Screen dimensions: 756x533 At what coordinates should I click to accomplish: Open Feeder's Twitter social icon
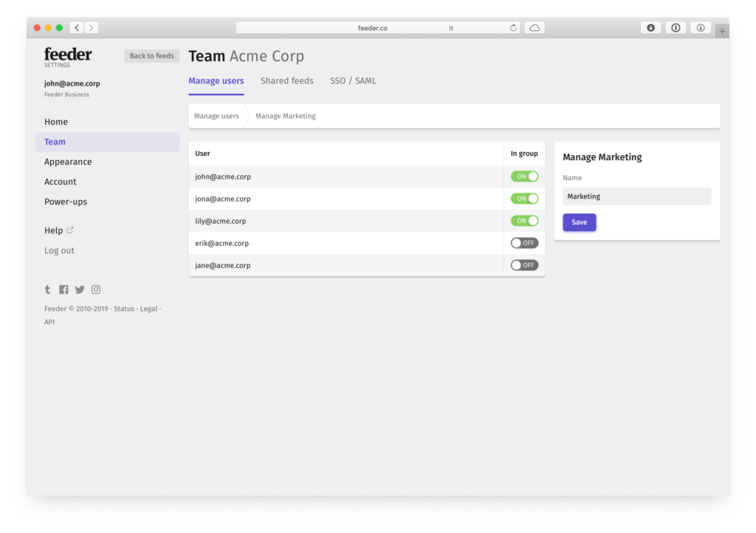point(80,289)
